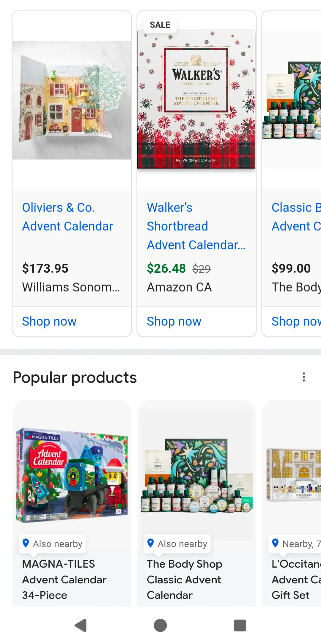Tap location pin on L'Occitane nearby badge
The height and width of the screenshot is (644, 321).
point(276,543)
